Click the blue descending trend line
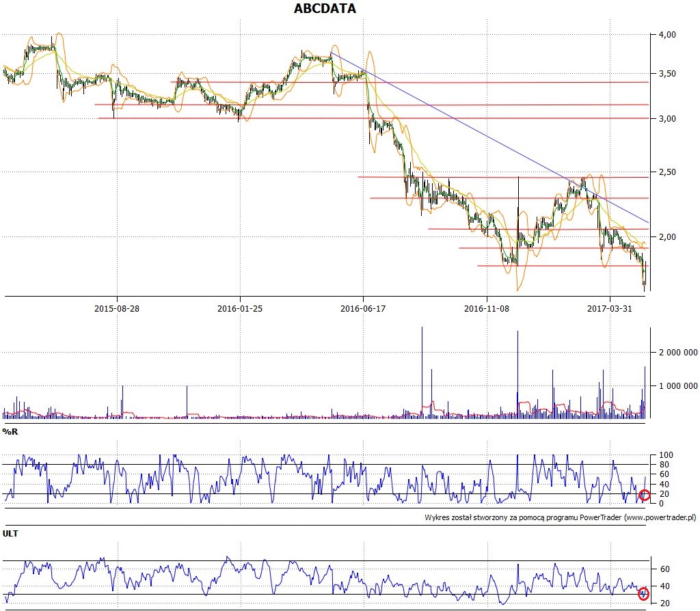 [x=489, y=137]
